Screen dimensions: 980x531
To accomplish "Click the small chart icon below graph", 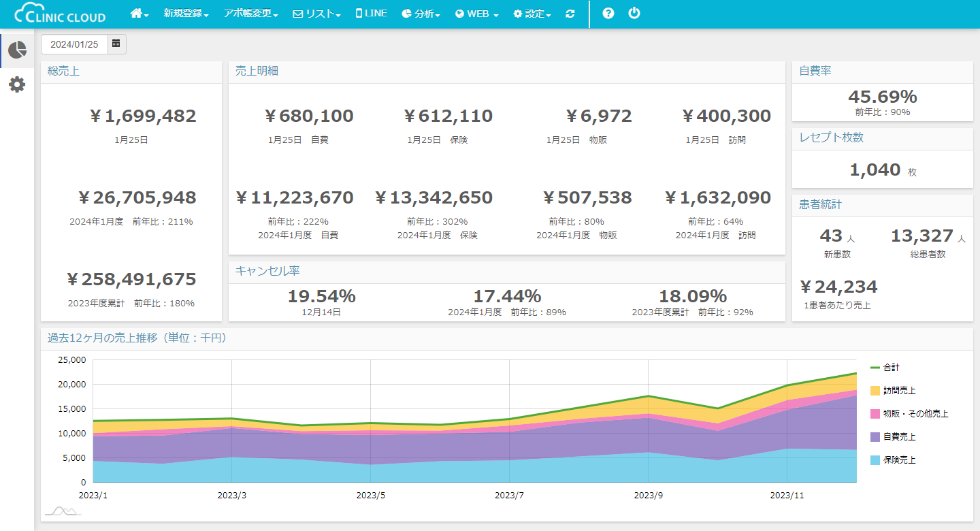I will pyautogui.click(x=63, y=511).
